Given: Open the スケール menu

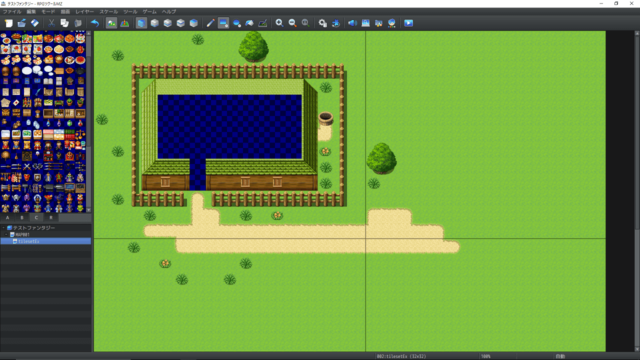Looking at the screenshot, I should click(x=108, y=12).
